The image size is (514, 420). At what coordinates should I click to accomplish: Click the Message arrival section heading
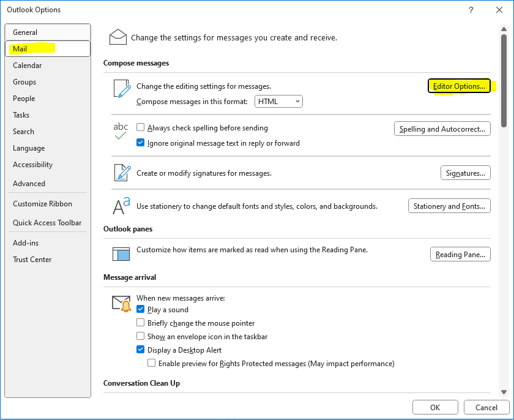click(x=130, y=277)
